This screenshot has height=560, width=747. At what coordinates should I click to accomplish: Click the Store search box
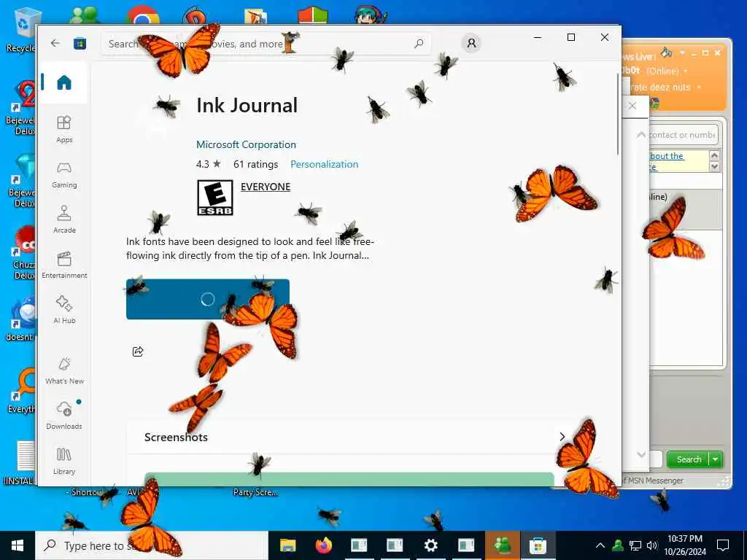point(266,44)
